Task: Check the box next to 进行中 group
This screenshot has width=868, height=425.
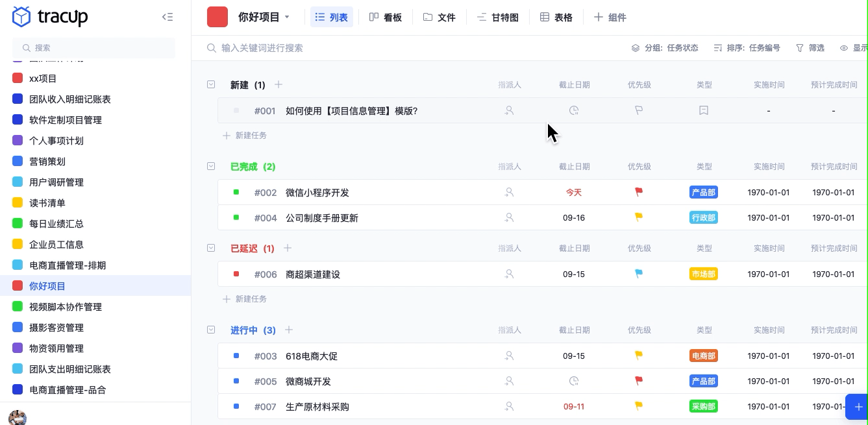Action: [x=211, y=330]
